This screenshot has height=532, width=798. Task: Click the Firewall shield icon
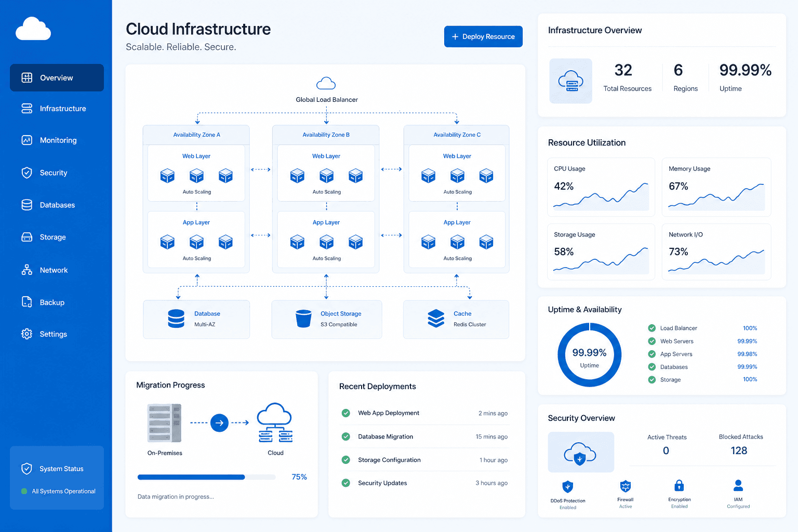click(x=626, y=486)
